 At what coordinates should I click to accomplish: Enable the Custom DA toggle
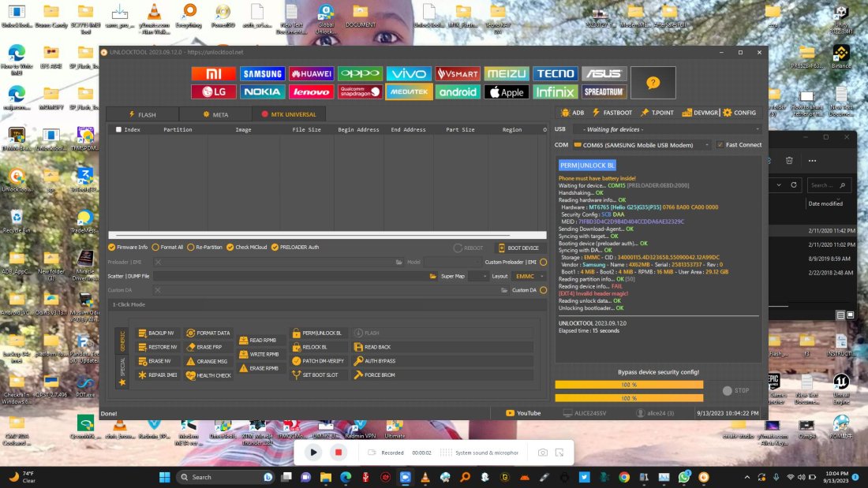[x=544, y=290]
